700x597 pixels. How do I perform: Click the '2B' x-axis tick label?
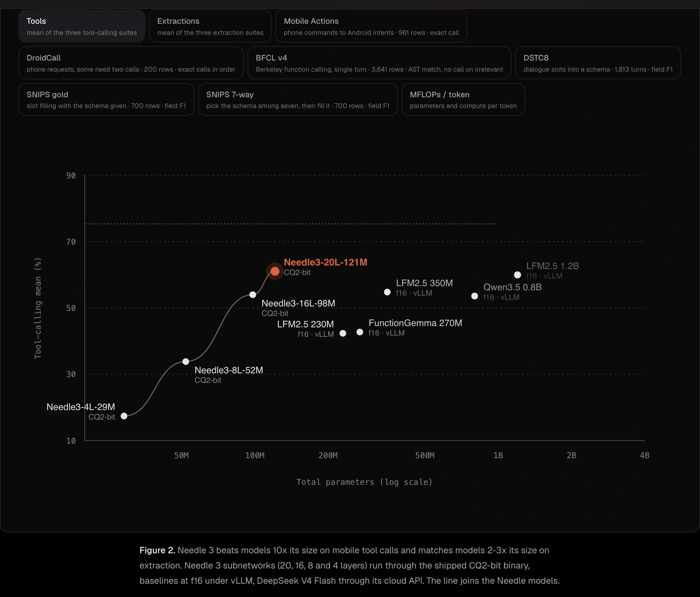click(571, 456)
